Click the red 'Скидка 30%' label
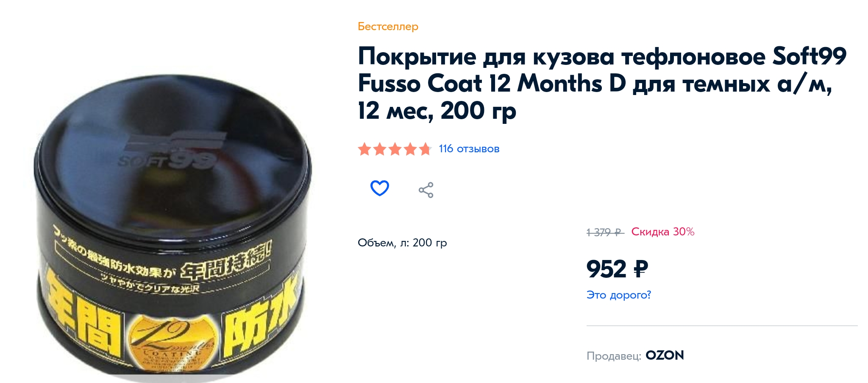The height and width of the screenshot is (383, 868). (x=663, y=232)
